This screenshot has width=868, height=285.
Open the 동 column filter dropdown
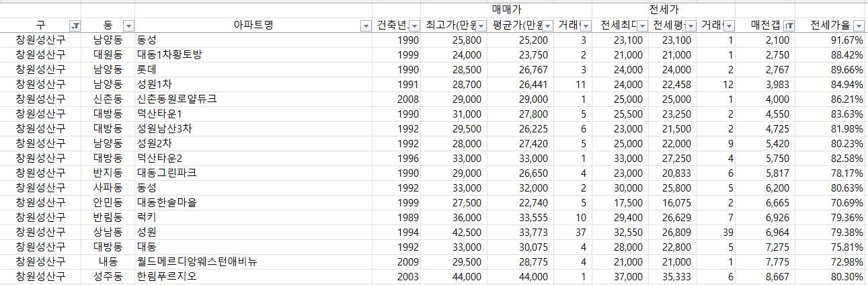(129, 26)
